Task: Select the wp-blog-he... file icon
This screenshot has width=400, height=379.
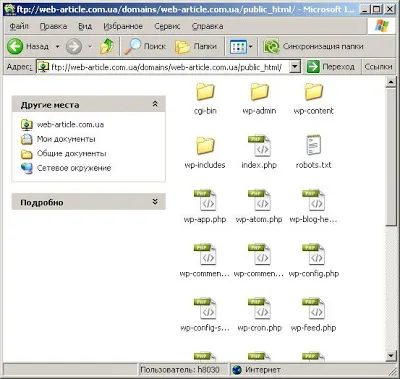Action: point(314,200)
